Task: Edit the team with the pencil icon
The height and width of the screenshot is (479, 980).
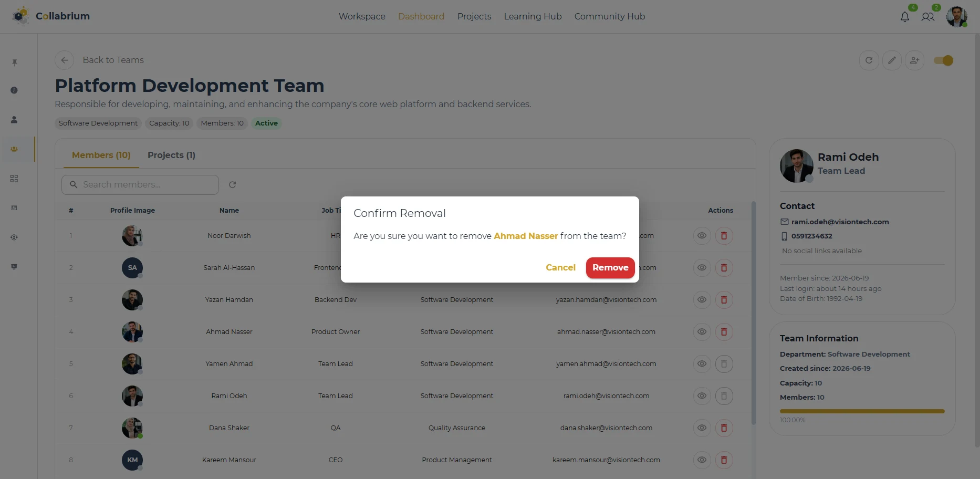Action: (892, 60)
